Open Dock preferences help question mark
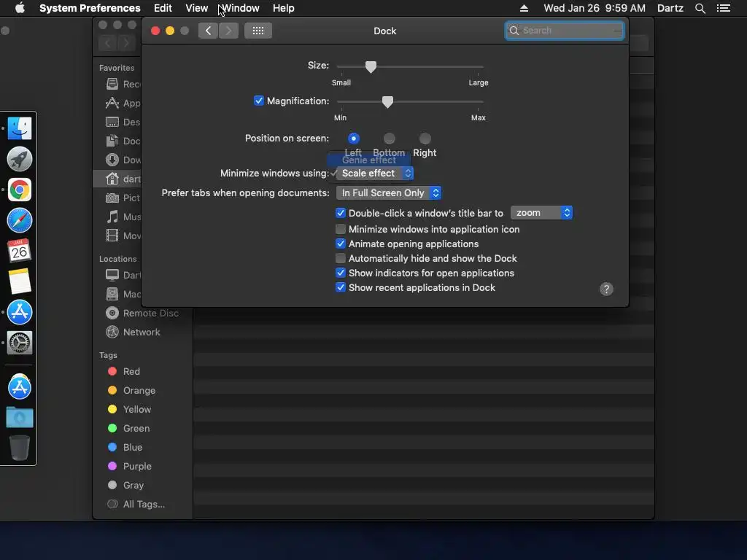Viewport: 747px width, 560px height. click(x=606, y=289)
